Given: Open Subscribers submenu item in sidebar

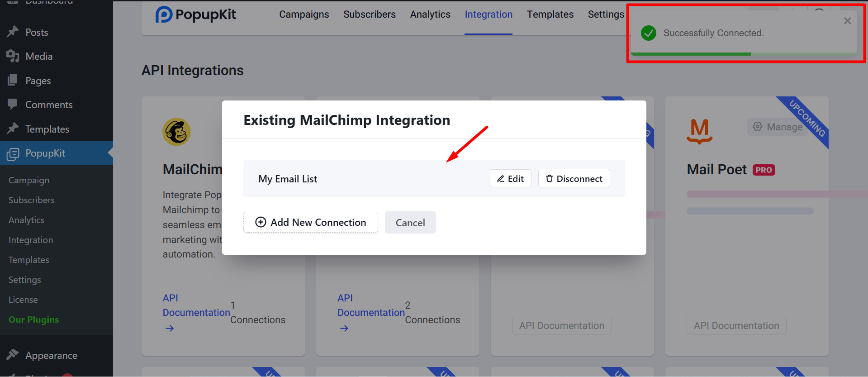Looking at the screenshot, I should coord(32,200).
